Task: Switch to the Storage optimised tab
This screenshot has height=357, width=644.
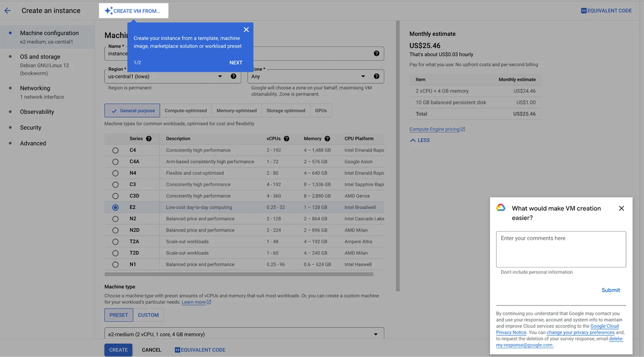Action: pyautogui.click(x=286, y=111)
